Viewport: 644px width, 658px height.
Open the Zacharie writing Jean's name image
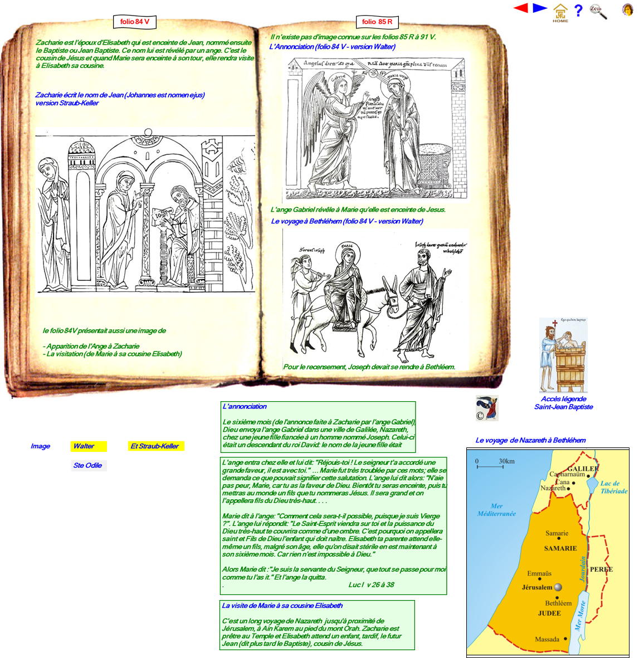coord(145,212)
